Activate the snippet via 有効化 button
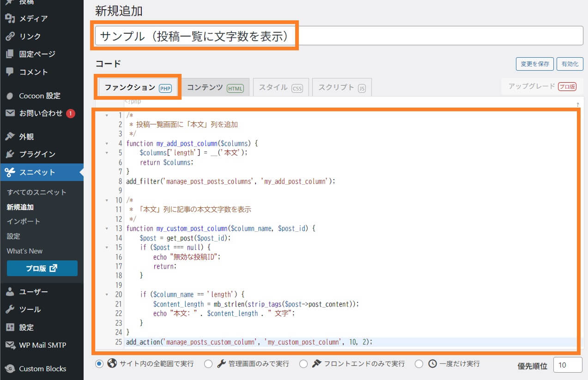 click(x=570, y=64)
